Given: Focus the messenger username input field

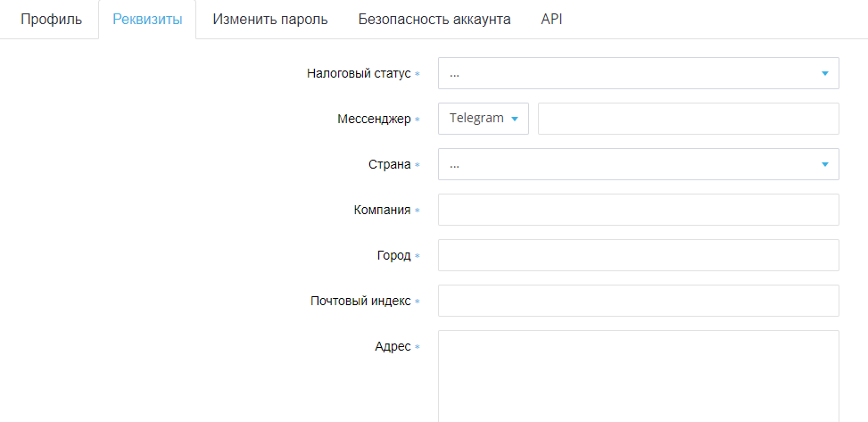Looking at the screenshot, I should [x=688, y=119].
